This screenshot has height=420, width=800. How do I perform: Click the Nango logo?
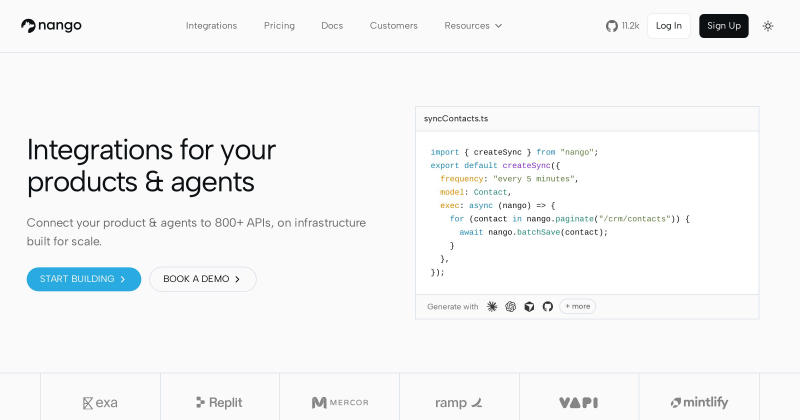(x=51, y=26)
